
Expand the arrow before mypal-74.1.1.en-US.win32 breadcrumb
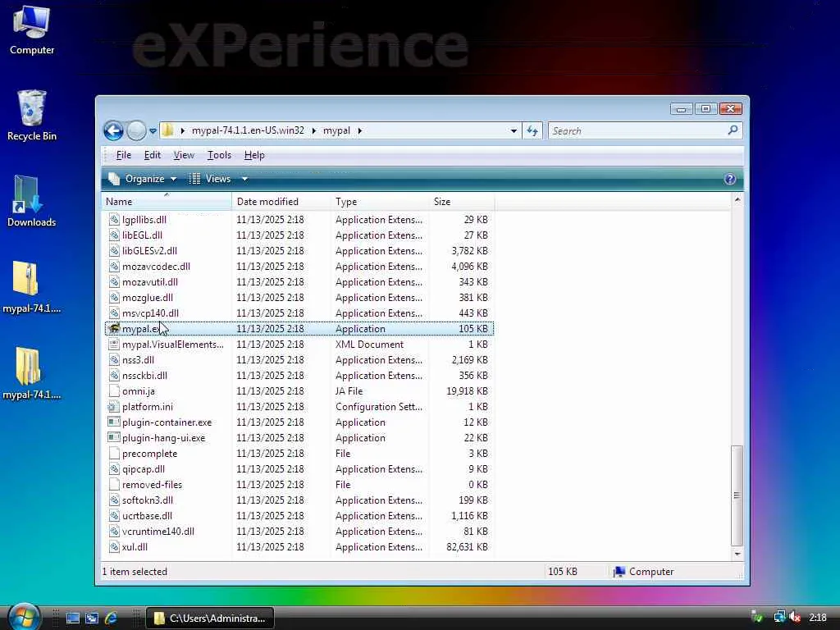[x=183, y=130]
